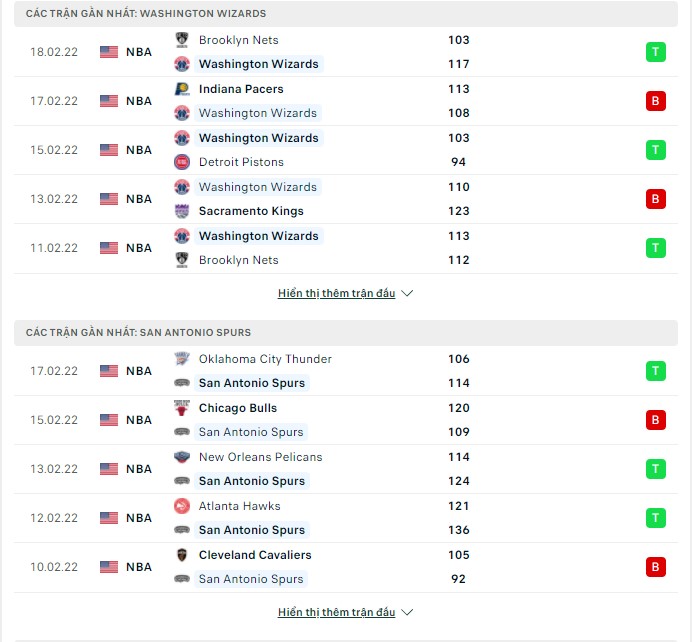Screen dimensions: 692x642
Task: Open Chicago Bulls team link
Action: (238, 408)
